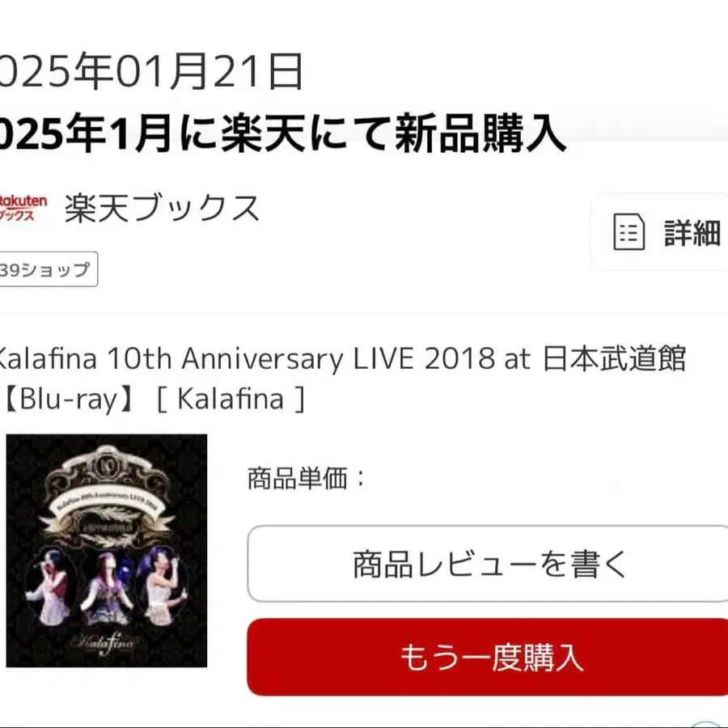Open the 楽天ブックス shop name link

[x=162, y=208]
